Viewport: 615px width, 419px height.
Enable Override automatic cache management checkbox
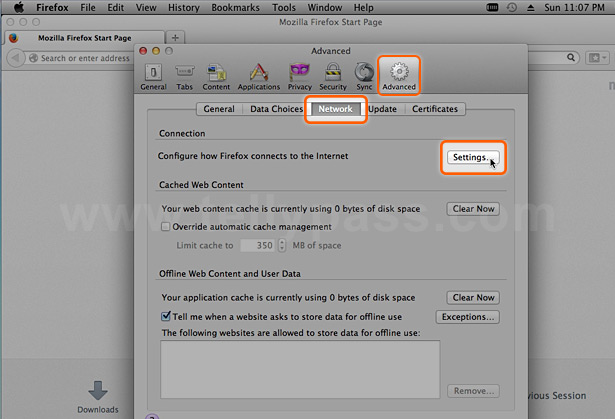click(x=166, y=227)
